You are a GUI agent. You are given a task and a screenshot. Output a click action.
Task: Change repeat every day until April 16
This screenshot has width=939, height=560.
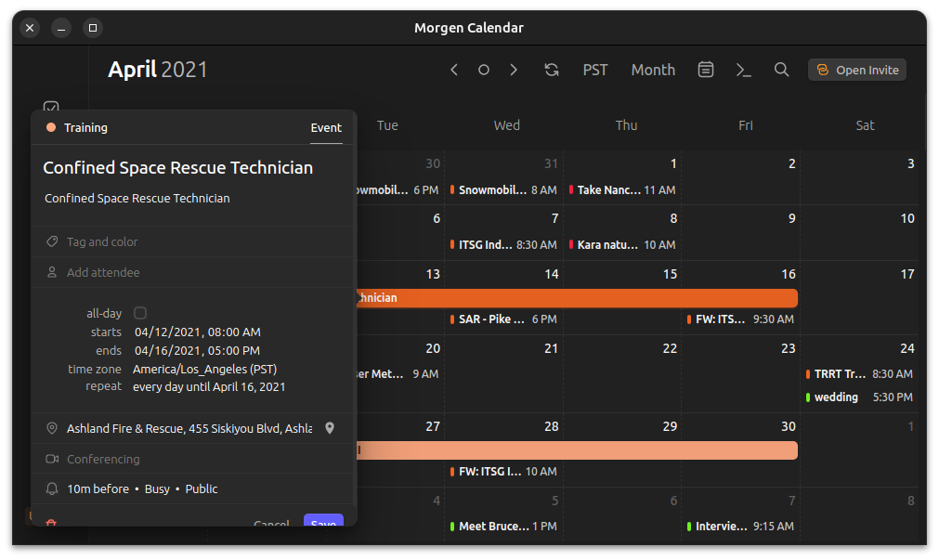(x=209, y=387)
